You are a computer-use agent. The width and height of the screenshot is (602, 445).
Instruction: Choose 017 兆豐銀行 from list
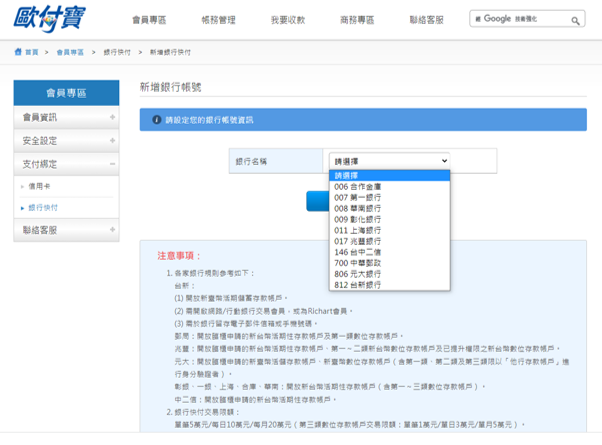tap(389, 241)
